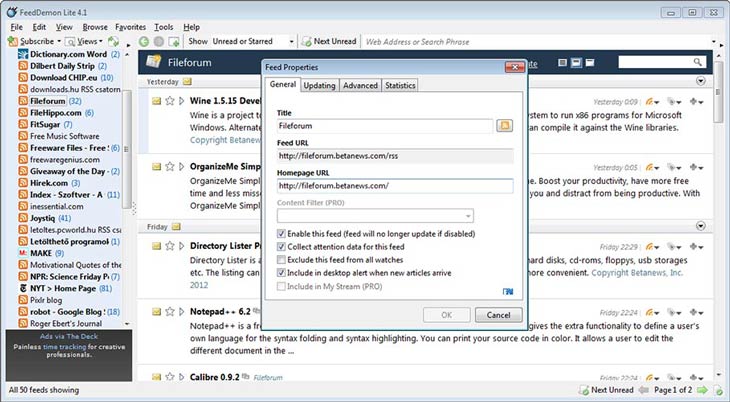Check Exclude this feed from all watches
The height and width of the screenshot is (402, 730).
[x=282, y=259]
